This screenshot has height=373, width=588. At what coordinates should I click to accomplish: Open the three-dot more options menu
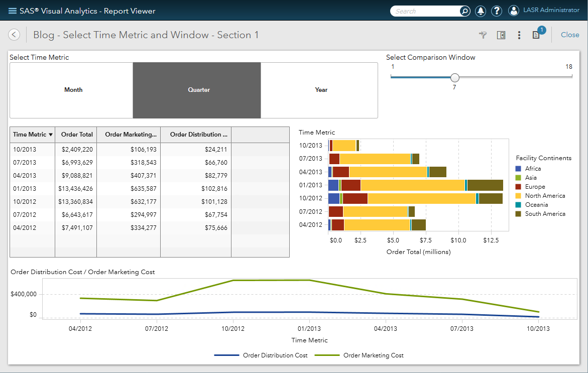click(x=519, y=35)
